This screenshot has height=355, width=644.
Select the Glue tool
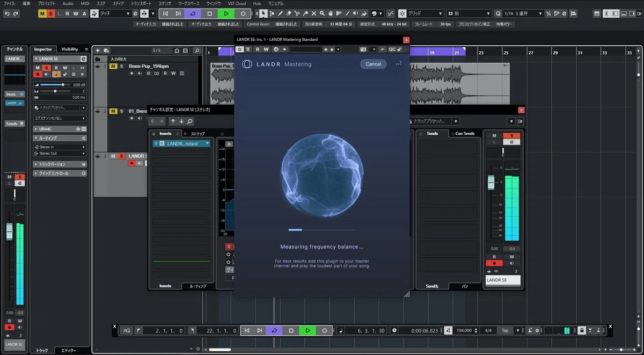305,13
